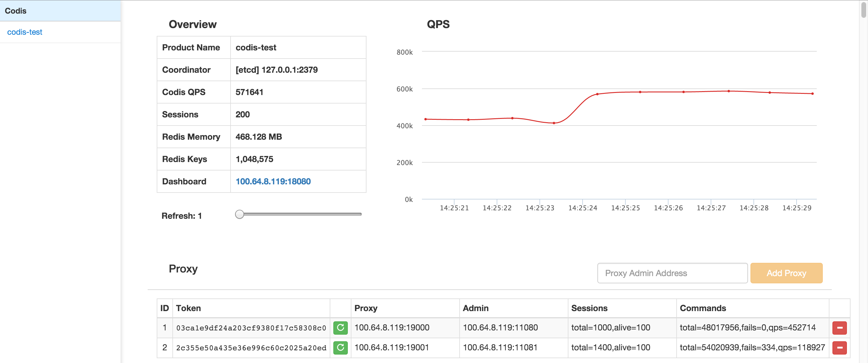This screenshot has height=363, width=868.
Task: Open codis-test in the sidebar
Action: (x=25, y=32)
